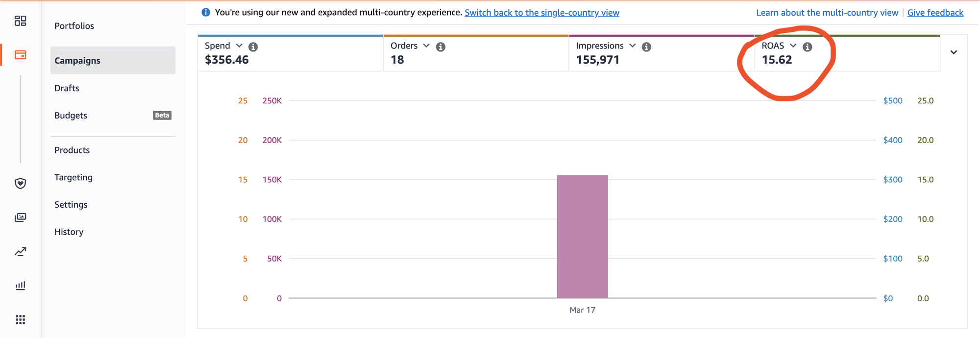This screenshot has width=980, height=338.
Task: Open the brand shield heart icon
Action: click(x=20, y=183)
